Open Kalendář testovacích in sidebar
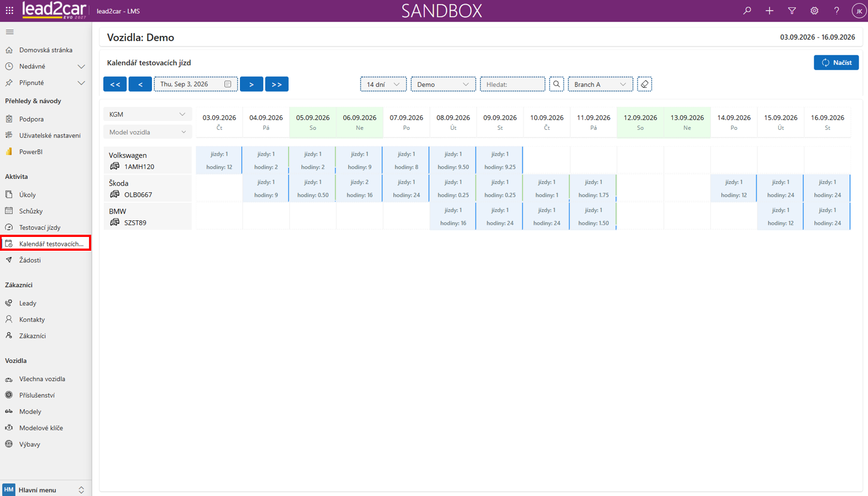This screenshot has width=868, height=496. (x=46, y=244)
